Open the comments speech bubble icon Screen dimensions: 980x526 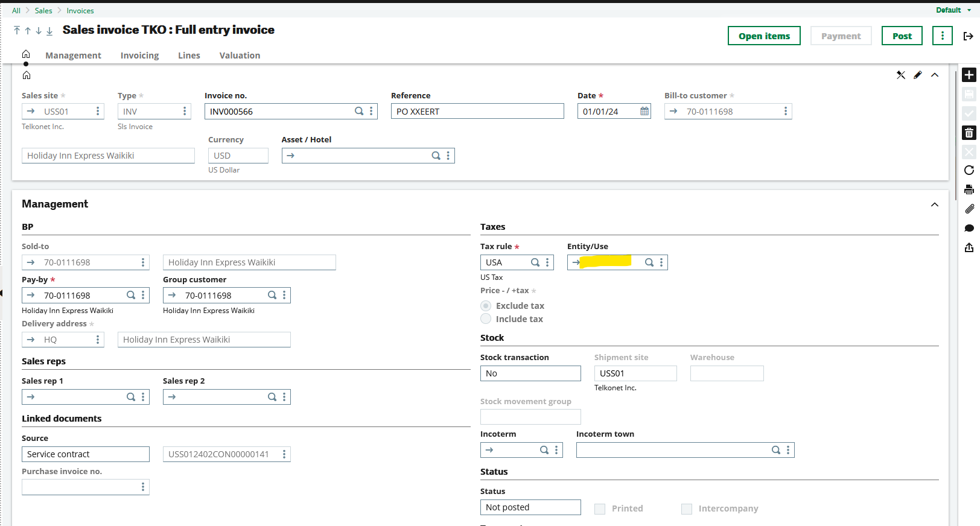click(x=969, y=228)
